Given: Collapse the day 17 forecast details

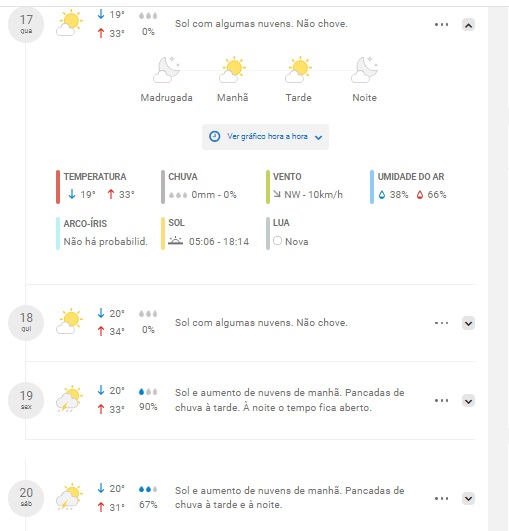Looking at the screenshot, I should [x=468, y=25].
